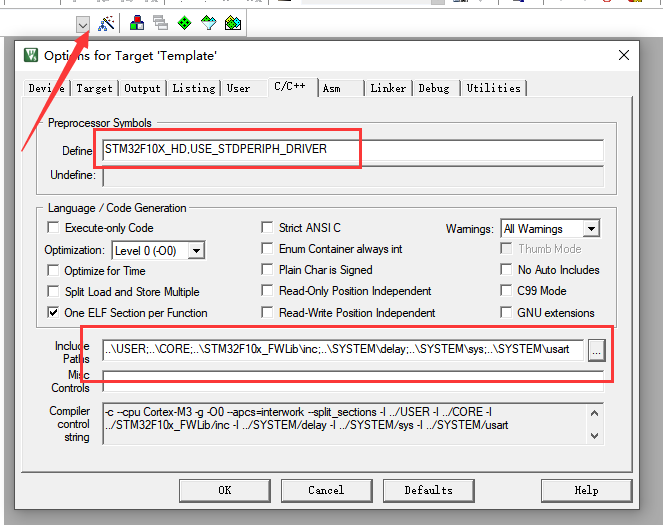Click the Include Paths text field
Screen dimensions: 663x525
(343, 350)
